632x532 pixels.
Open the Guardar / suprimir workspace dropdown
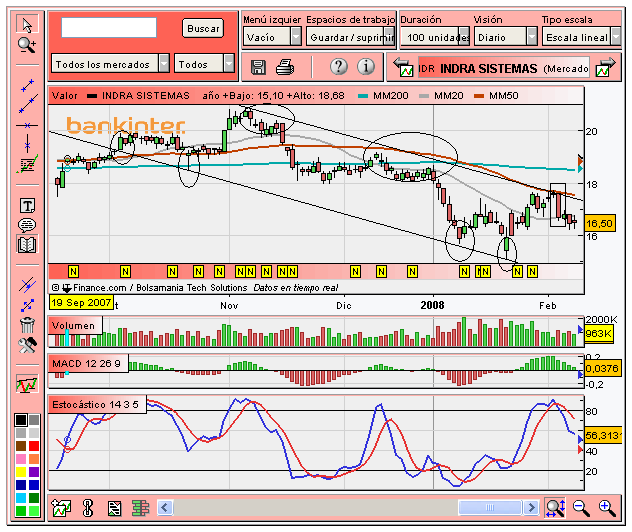coord(350,37)
